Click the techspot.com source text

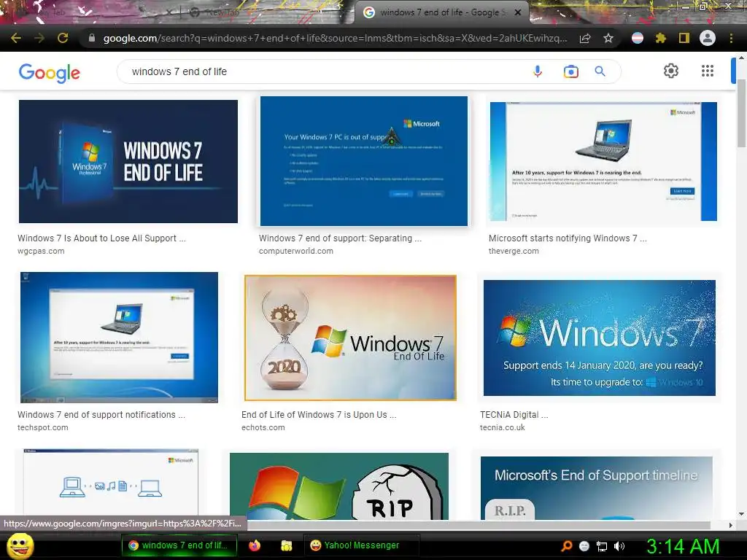(x=43, y=427)
